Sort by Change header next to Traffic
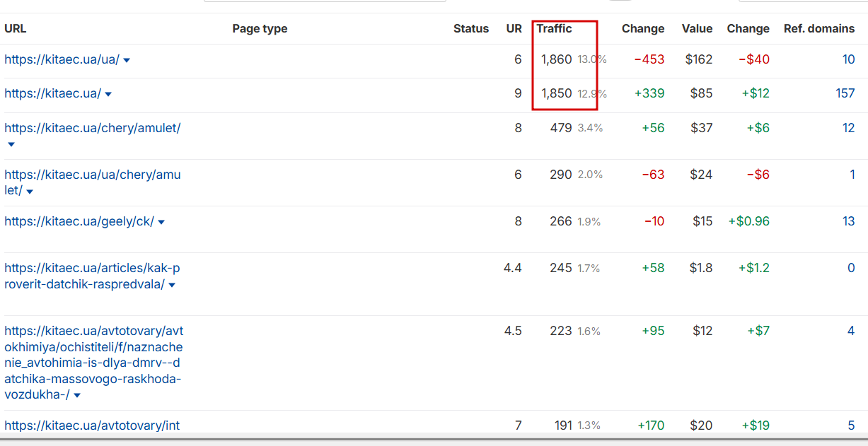The image size is (868, 446). pyautogui.click(x=643, y=29)
